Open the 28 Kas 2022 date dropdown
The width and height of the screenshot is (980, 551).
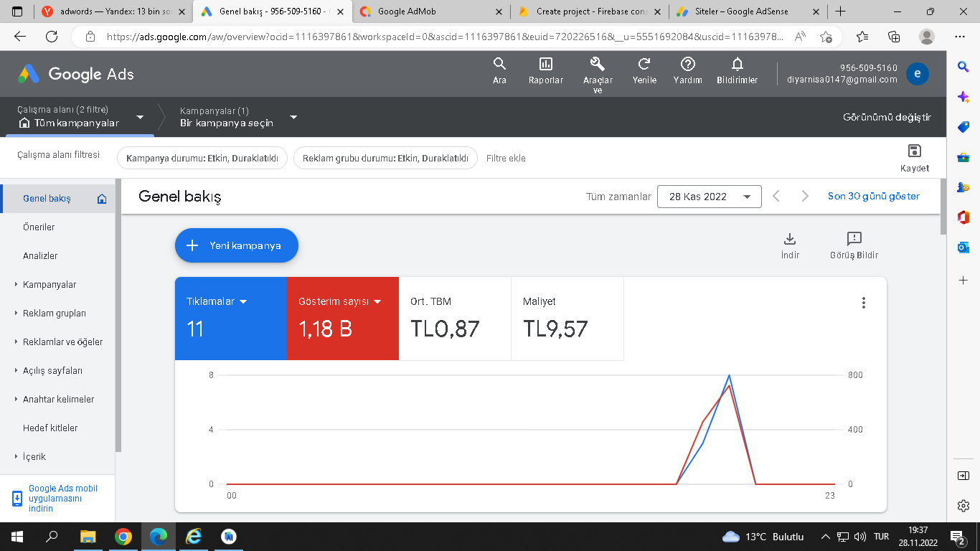[709, 197]
